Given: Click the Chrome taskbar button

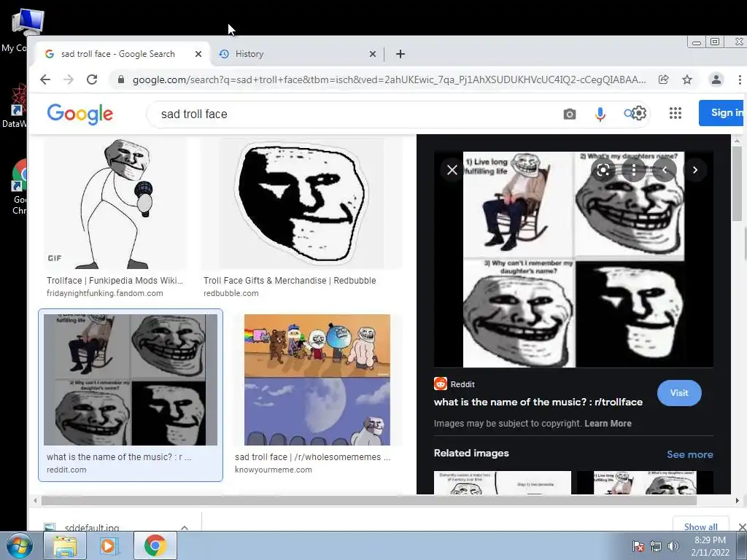Looking at the screenshot, I should pos(155,545).
